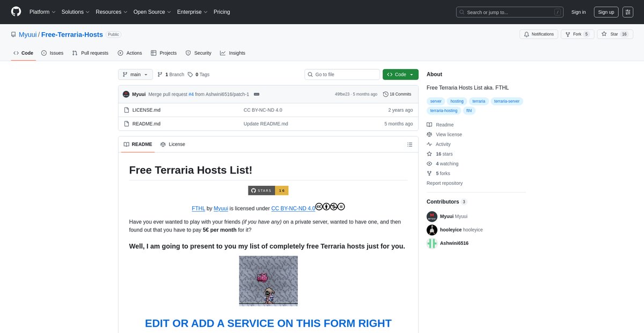Click the GitHub logo icon
The image size is (644, 333).
[x=16, y=12]
